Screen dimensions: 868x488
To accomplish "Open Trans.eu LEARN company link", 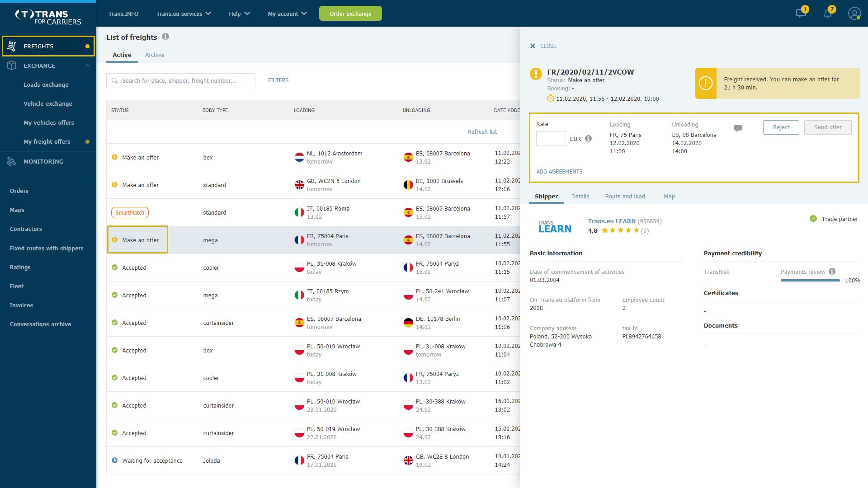I will point(612,221).
